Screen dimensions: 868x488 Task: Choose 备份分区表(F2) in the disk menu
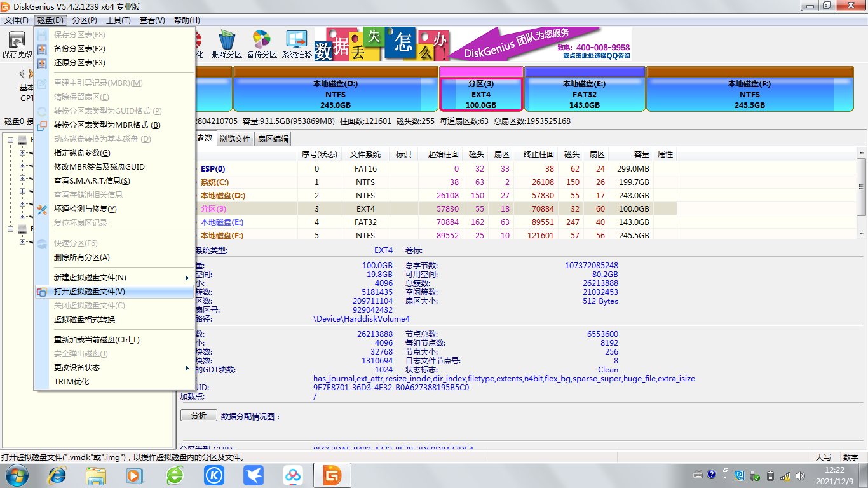[x=114, y=49]
